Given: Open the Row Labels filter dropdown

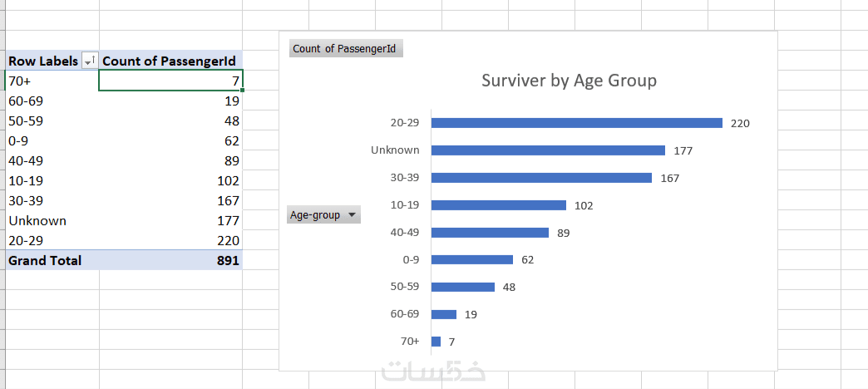Looking at the screenshot, I should (x=89, y=62).
